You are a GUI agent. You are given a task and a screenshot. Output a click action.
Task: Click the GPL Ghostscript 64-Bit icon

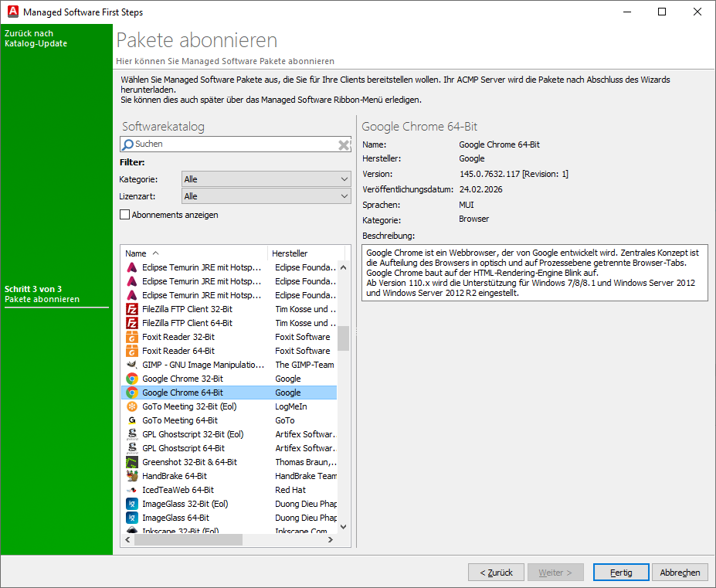tap(132, 448)
